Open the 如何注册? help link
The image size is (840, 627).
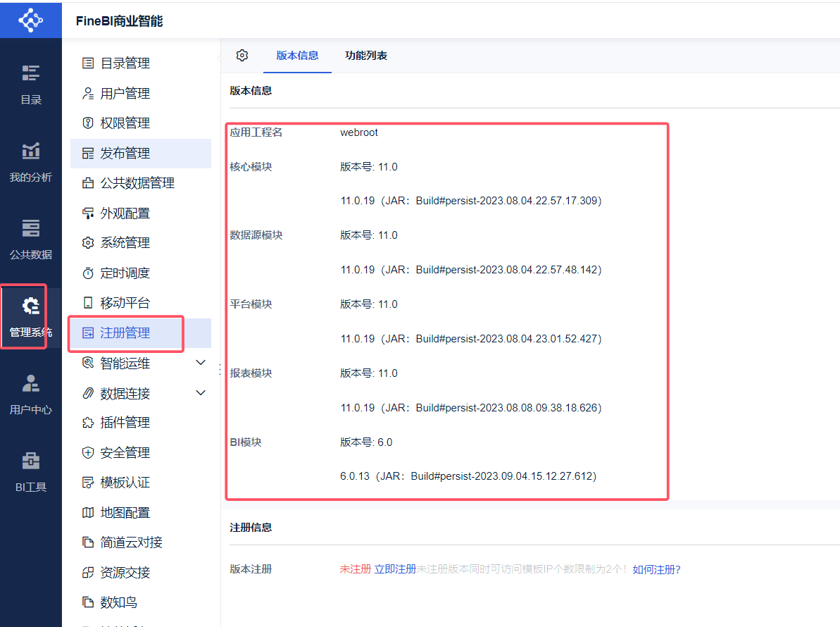[656, 569]
